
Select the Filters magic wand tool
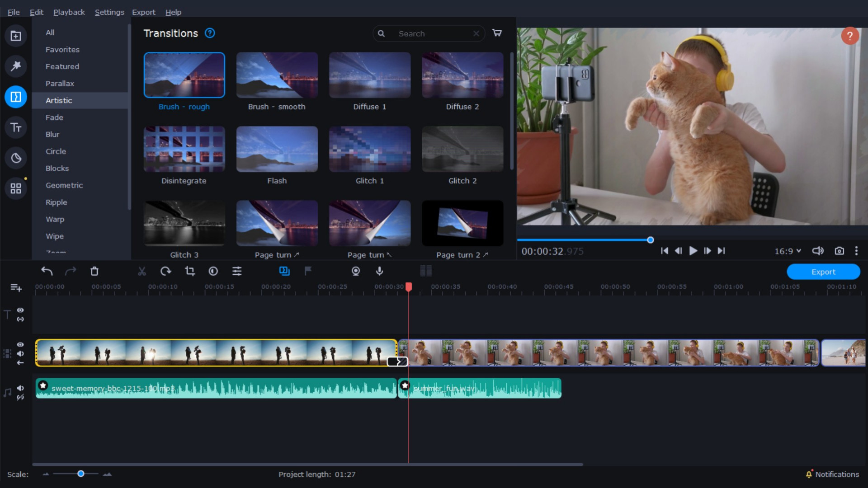pyautogui.click(x=16, y=66)
